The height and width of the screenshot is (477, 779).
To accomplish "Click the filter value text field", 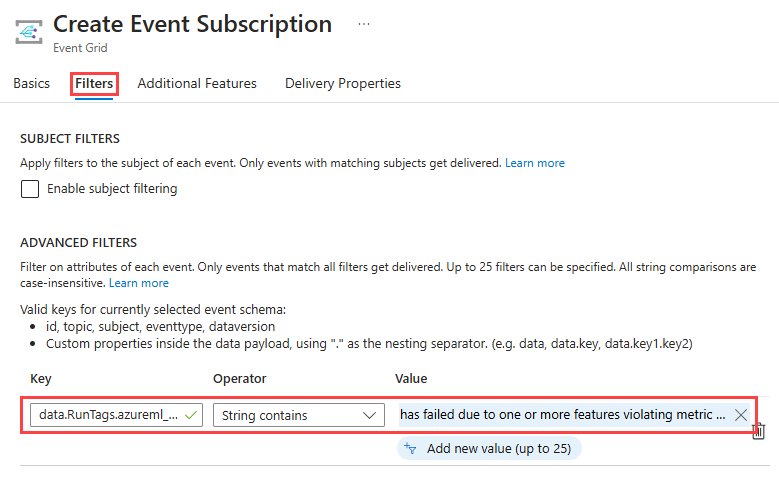I will pos(562,415).
